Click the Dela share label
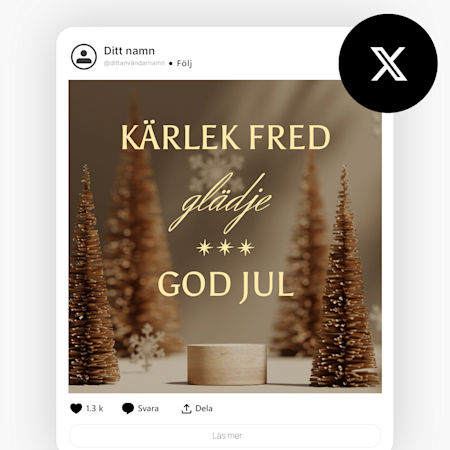The image size is (450, 450). click(x=204, y=408)
